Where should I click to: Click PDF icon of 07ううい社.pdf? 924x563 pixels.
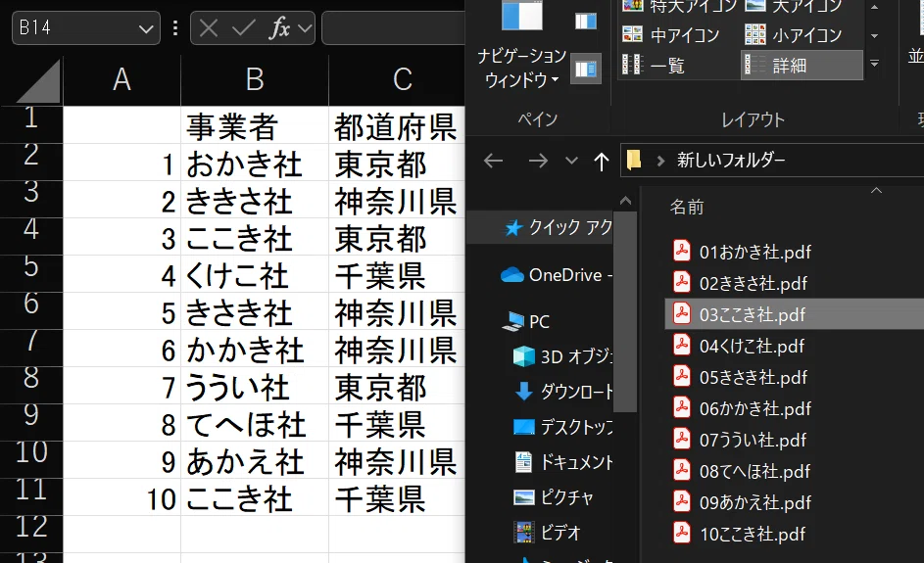[x=681, y=439]
